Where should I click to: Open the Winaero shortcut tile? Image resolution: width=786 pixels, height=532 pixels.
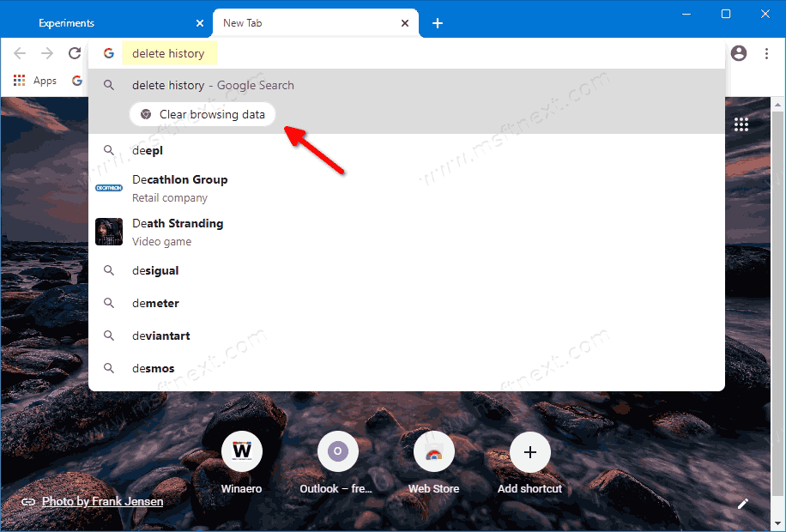[x=242, y=451]
